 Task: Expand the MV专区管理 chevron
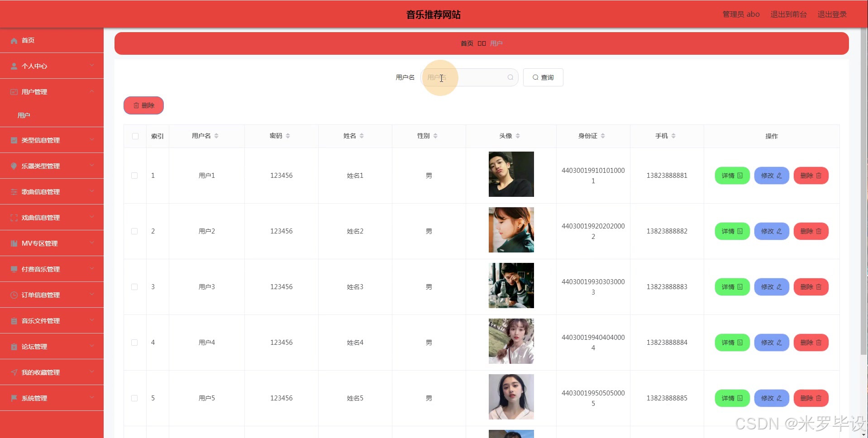pos(92,243)
